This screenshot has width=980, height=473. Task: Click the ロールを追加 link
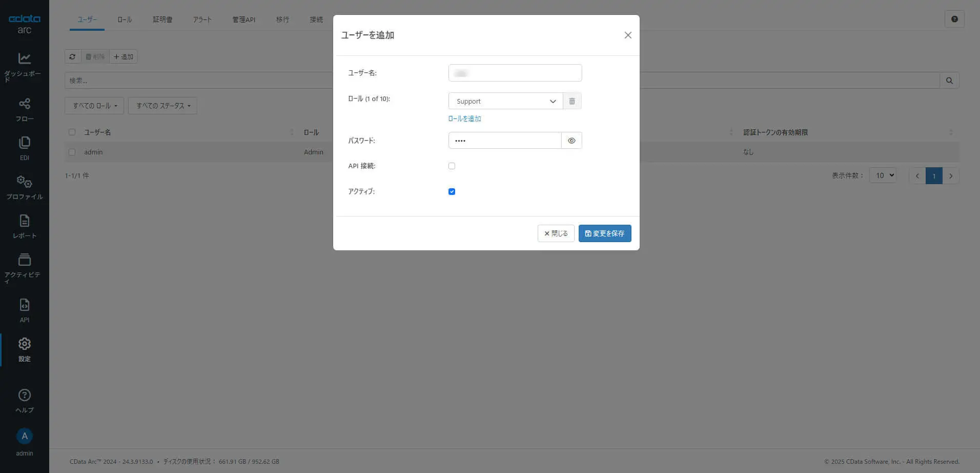click(464, 119)
